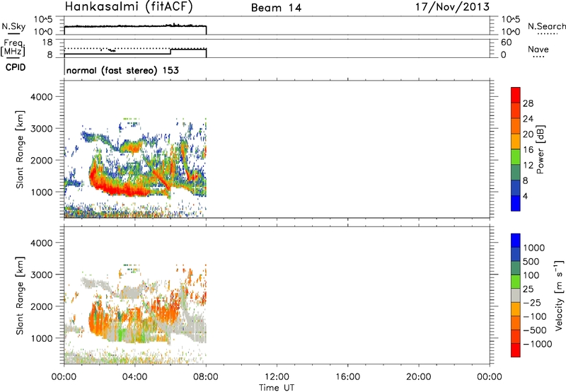This screenshot has width=566, height=392.
Task: Click the blue 4 dB power swatch
Action: [x=516, y=203]
